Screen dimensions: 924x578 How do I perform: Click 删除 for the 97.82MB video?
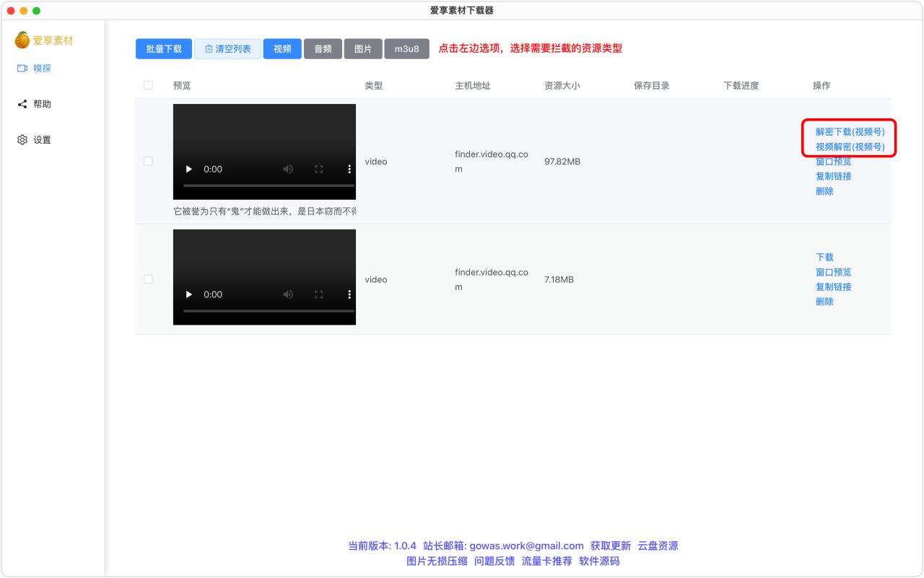(824, 191)
